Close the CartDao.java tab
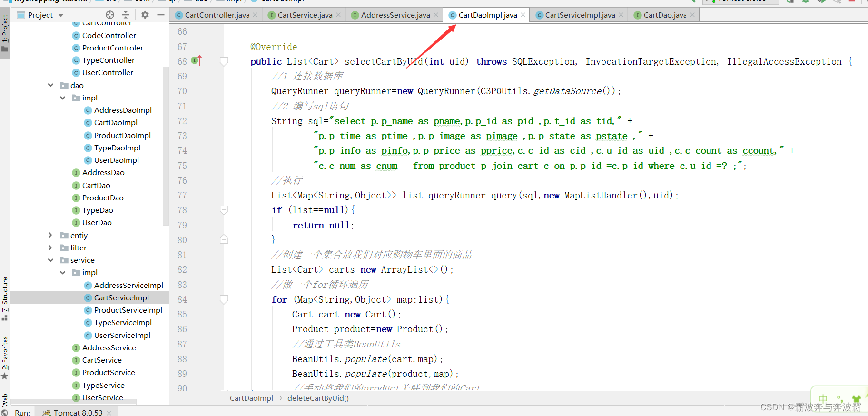This screenshot has width=868, height=416. coord(692,15)
